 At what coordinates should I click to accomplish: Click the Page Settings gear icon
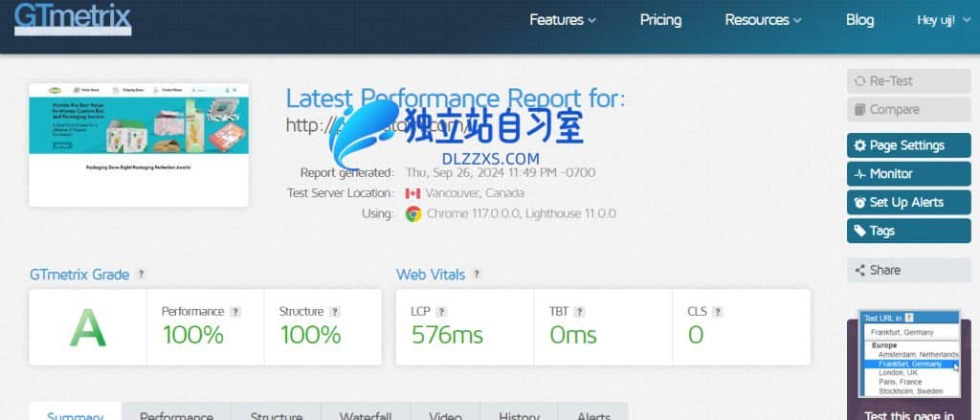tap(860, 145)
